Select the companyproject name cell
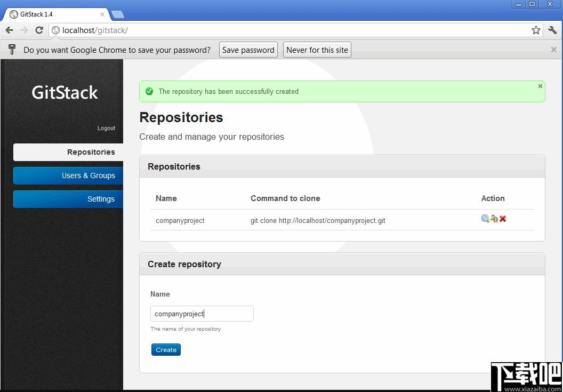The image size is (563, 392). pos(180,221)
